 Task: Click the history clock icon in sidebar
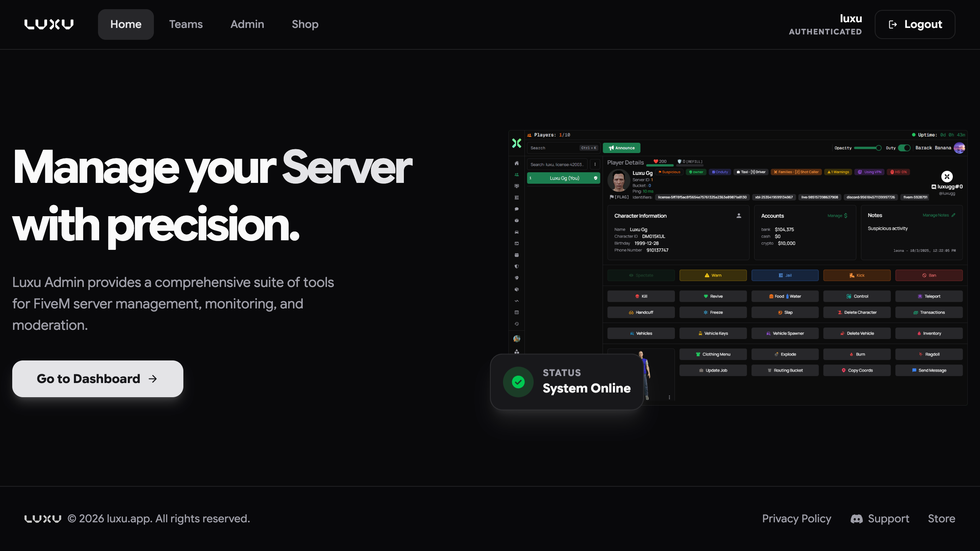516,324
